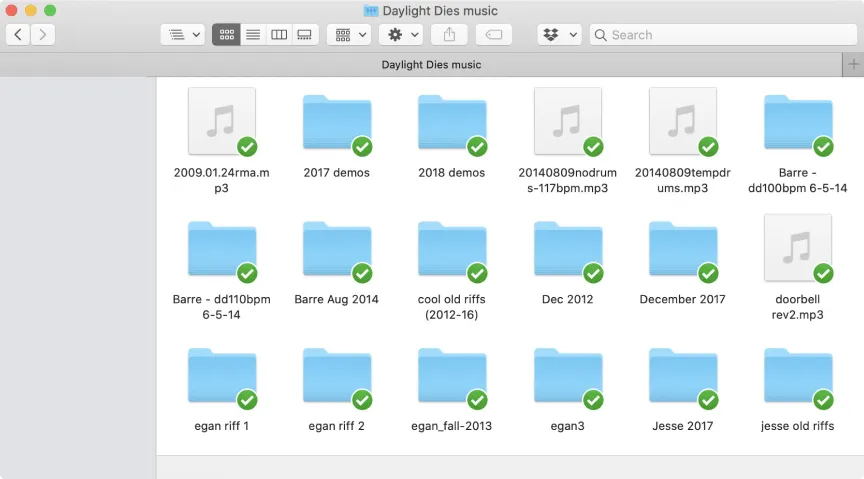Image resolution: width=864 pixels, height=479 pixels.
Task: Click the 'egan3' name label
Action: [568, 426]
